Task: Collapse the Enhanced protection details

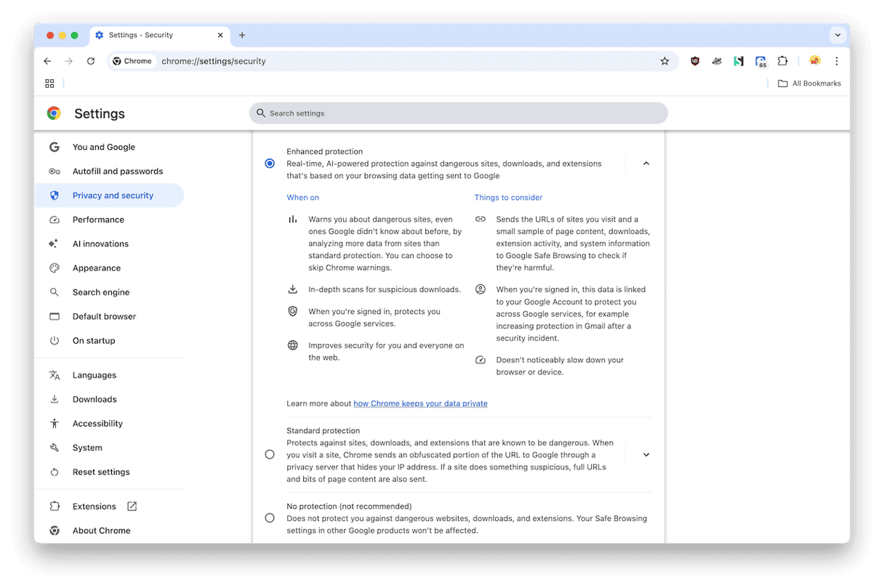Action: click(x=646, y=164)
